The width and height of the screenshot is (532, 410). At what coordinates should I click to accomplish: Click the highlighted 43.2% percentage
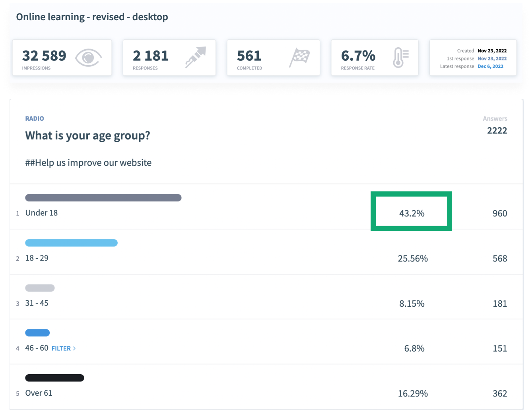[x=412, y=213]
